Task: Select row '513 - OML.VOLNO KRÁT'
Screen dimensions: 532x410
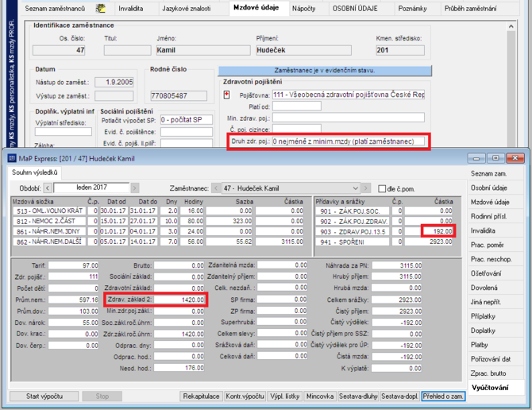Action: pos(159,211)
